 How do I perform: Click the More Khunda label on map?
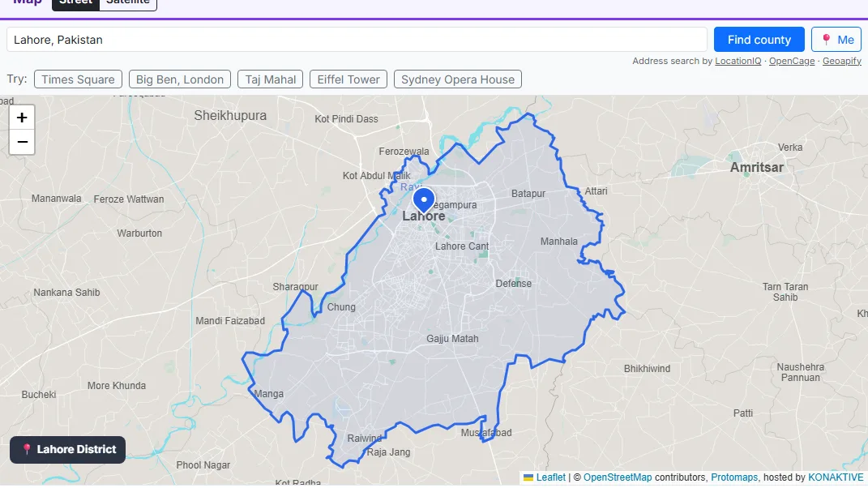116,386
